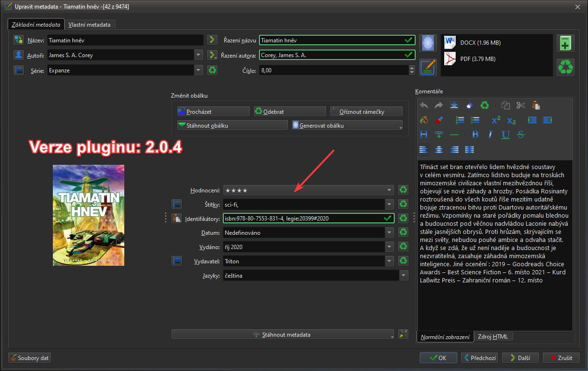
Task: Pick text foreground color with brush icon
Action: click(439, 120)
